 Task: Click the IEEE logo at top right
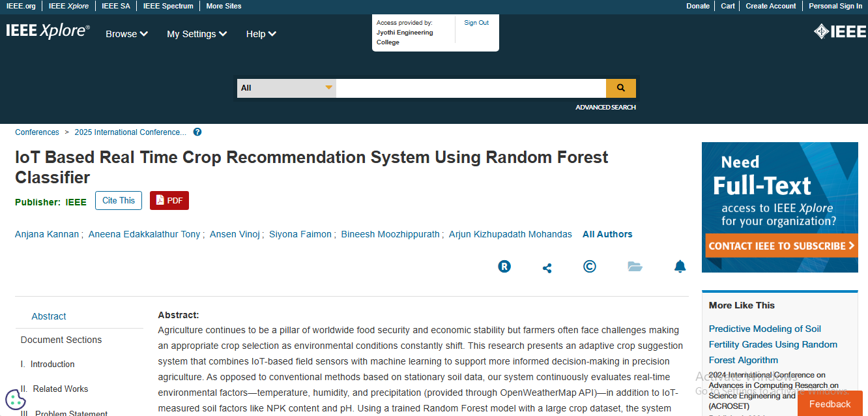(x=839, y=31)
